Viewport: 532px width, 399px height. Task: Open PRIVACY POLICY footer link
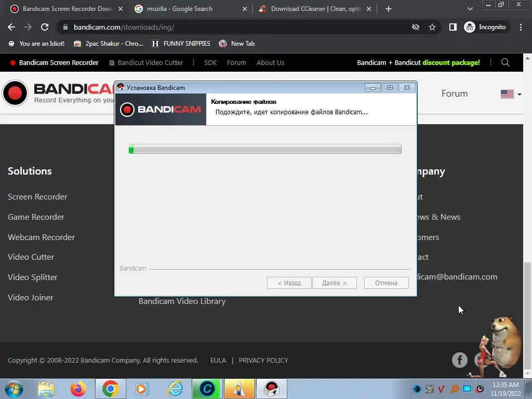pyautogui.click(x=263, y=361)
